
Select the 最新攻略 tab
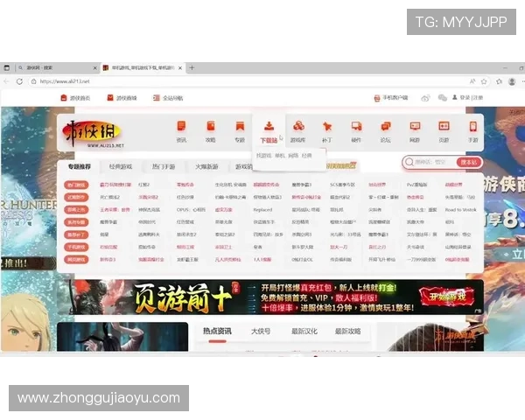tap(347, 332)
